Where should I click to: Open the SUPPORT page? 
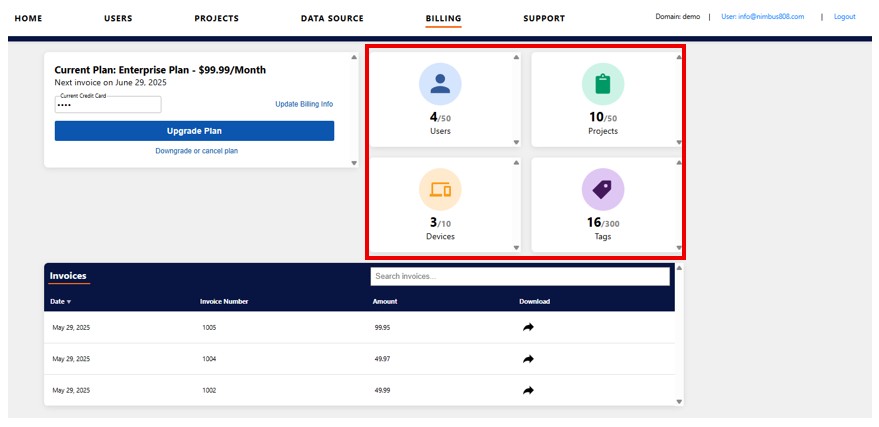click(544, 18)
